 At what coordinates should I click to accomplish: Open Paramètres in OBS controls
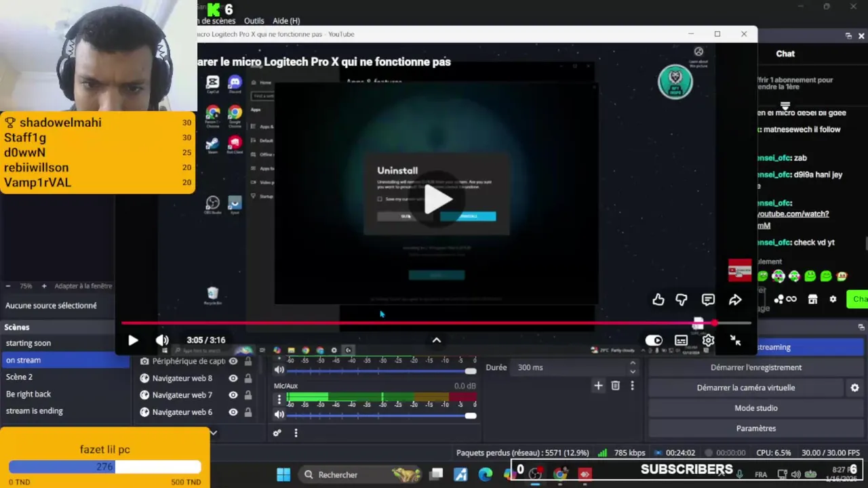756,428
